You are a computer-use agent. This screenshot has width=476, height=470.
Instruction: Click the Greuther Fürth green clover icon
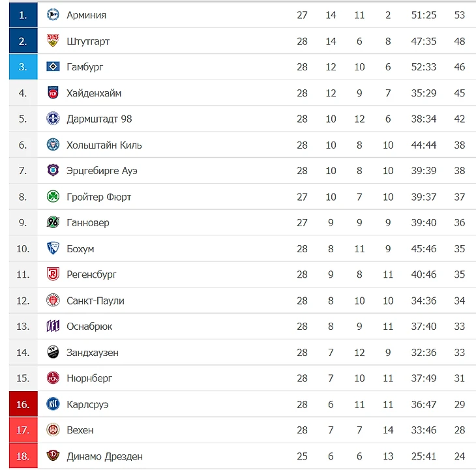(x=53, y=197)
